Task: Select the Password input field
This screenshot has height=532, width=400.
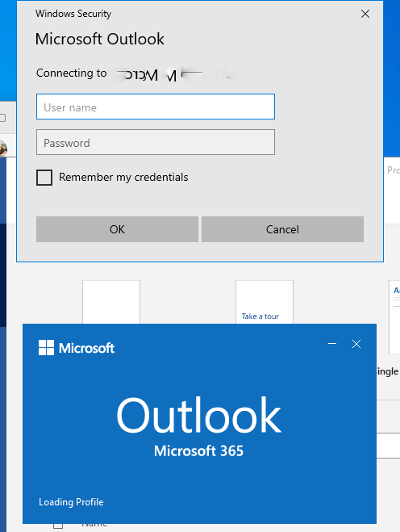Action: pos(156,142)
